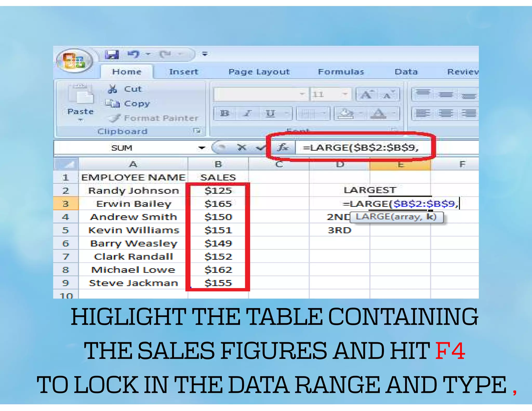Click the Office button orb
The image size is (532, 411).
[x=75, y=61]
